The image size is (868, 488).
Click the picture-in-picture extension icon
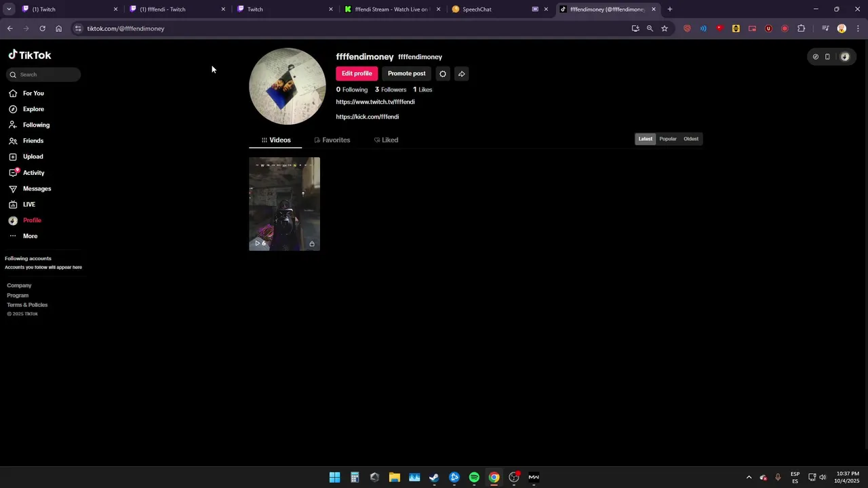coord(752,28)
